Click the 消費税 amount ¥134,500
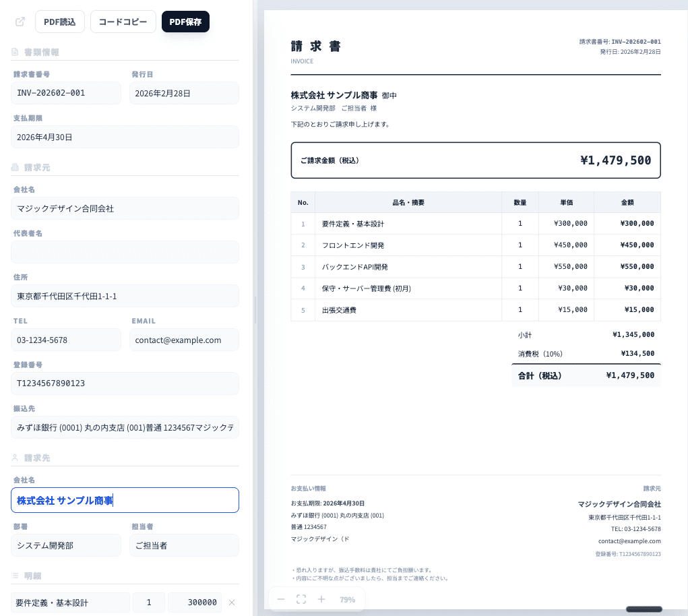The height and width of the screenshot is (616, 688). tap(637, 353)
